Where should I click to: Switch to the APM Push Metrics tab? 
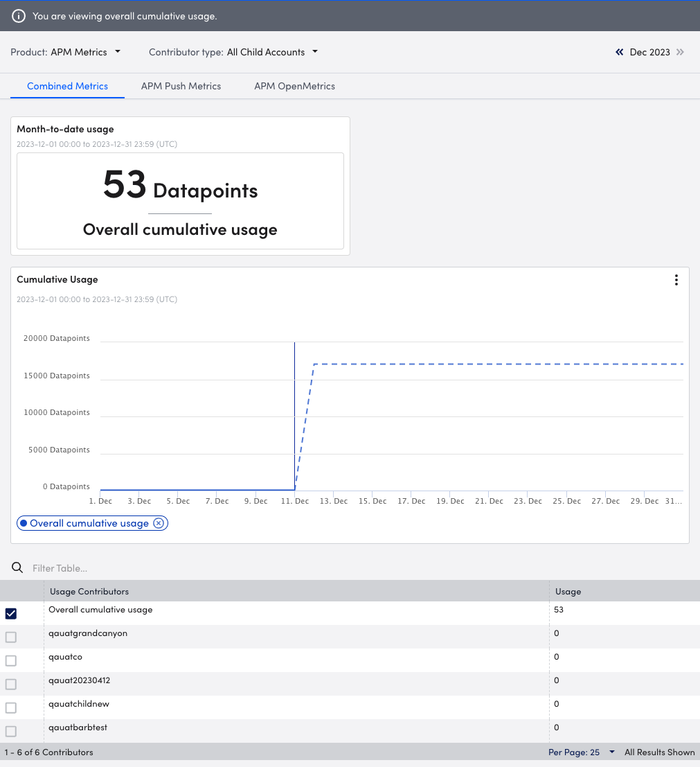click(181, 86)
